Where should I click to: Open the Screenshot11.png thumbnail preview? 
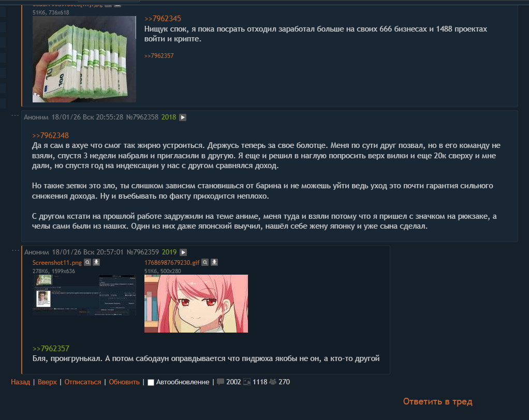coord(84,295)
